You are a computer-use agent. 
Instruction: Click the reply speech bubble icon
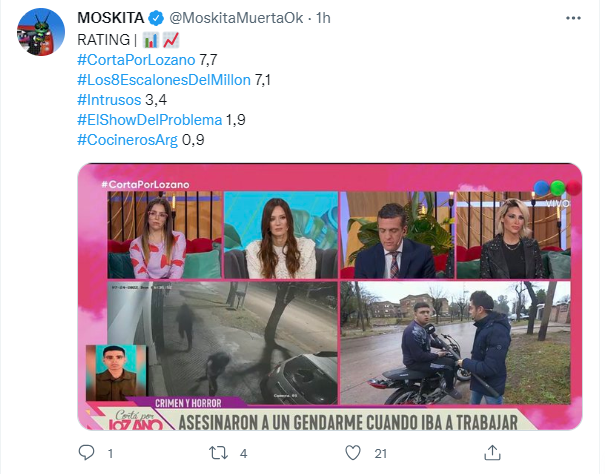[86, 452]
